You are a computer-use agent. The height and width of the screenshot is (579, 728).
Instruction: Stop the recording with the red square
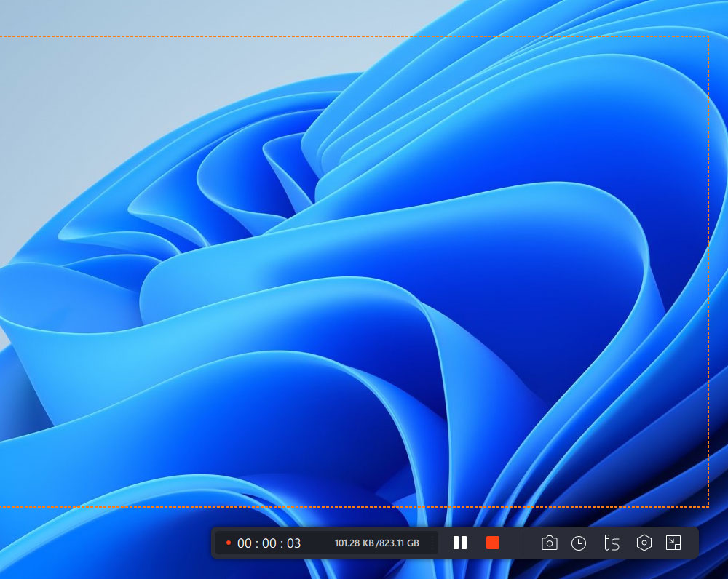(493, 543)
